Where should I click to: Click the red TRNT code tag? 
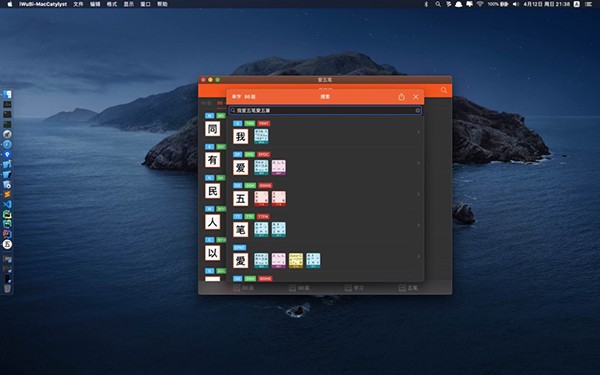point(264,124)
